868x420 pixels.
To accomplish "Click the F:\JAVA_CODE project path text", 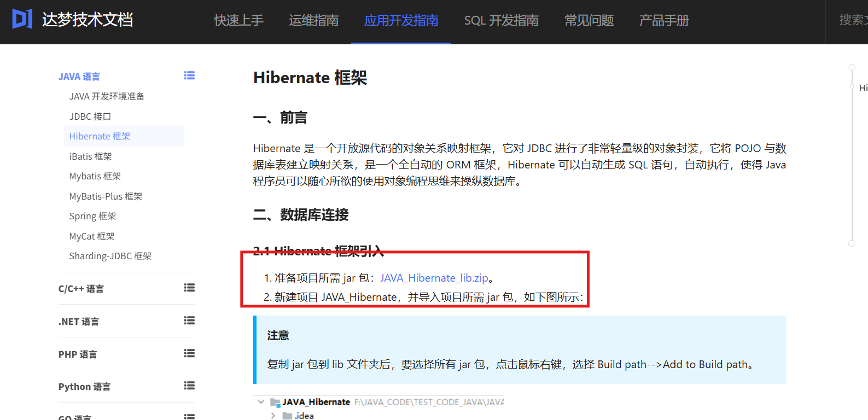I will click(x=429, y=402).
